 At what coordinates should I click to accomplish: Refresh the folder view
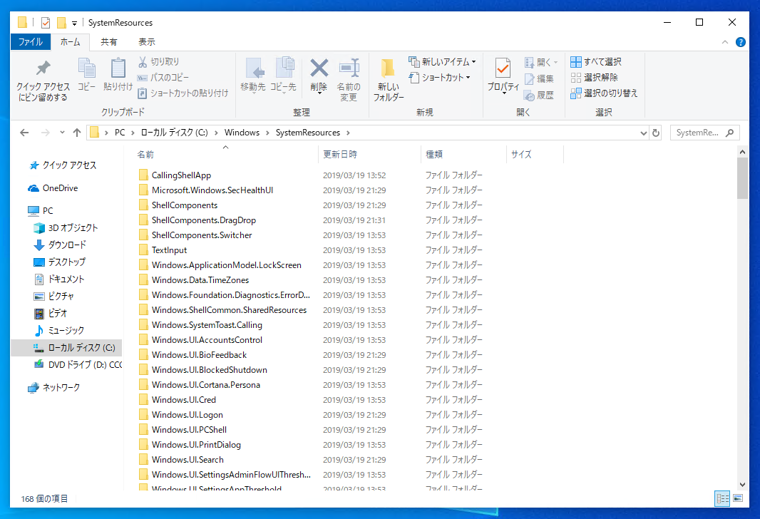pyautogui.click(x=656, y=133)
